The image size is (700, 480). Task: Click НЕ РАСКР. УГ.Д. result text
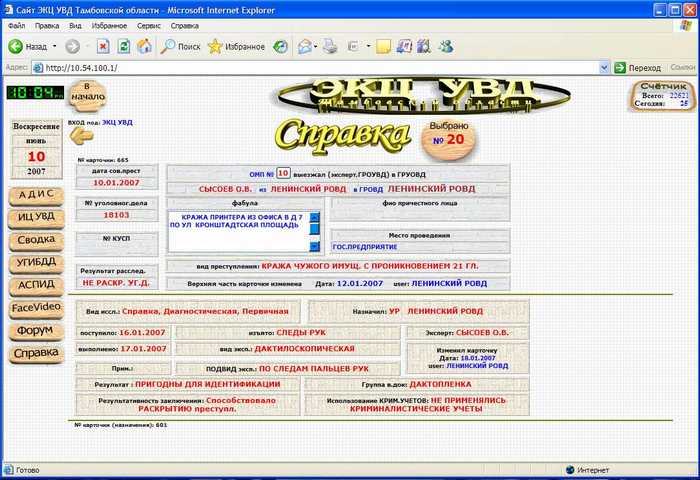point(116,283)
